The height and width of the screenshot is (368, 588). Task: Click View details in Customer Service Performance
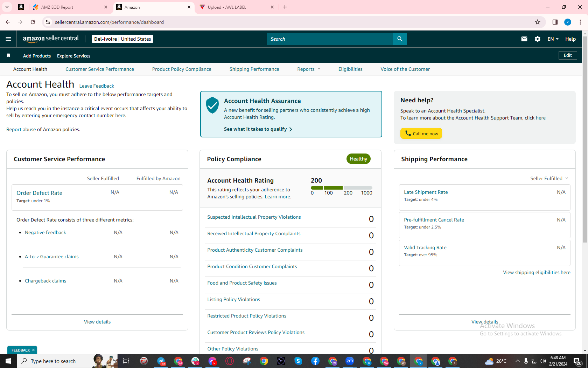click(x=97, y=322)
